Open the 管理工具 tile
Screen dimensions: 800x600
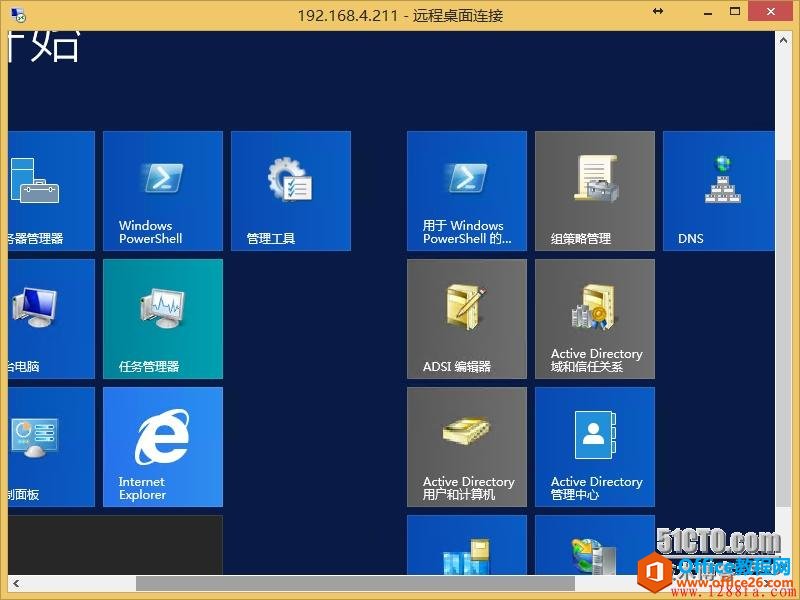pyautogui.click(x=290, y=190)
